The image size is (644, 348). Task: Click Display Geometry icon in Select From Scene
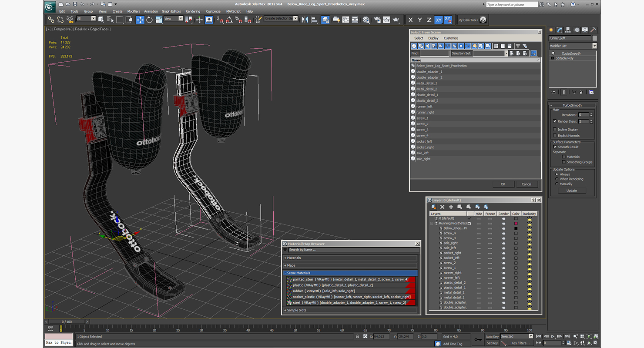coord(415,46)
